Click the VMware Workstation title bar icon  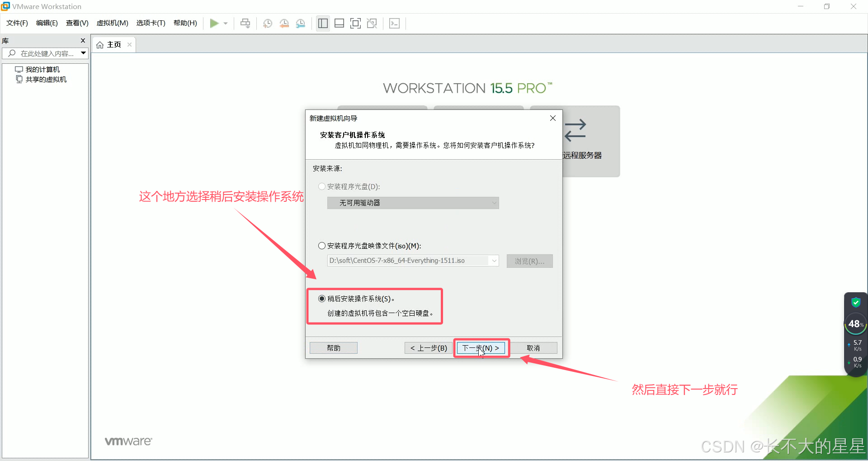(x=5, y=6)
